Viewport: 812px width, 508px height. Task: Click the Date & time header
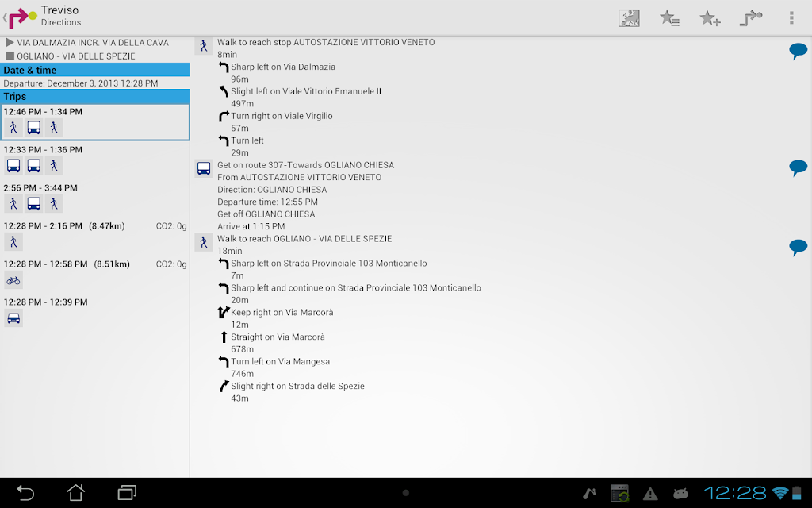click(x=95, y=70)
